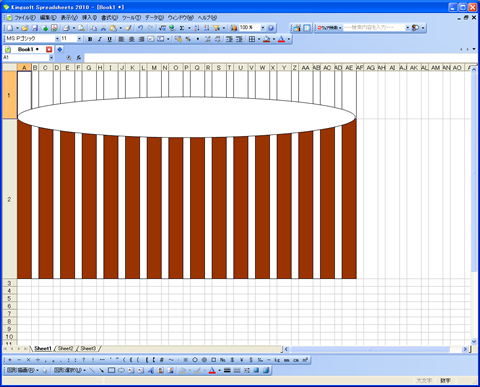Toggle bold formatting

[x=90, y=39]
